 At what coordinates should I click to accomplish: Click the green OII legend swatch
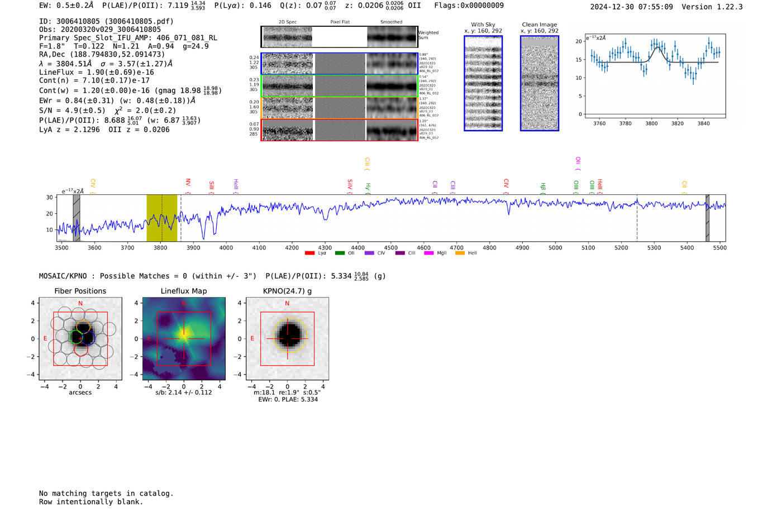point(340,253)
